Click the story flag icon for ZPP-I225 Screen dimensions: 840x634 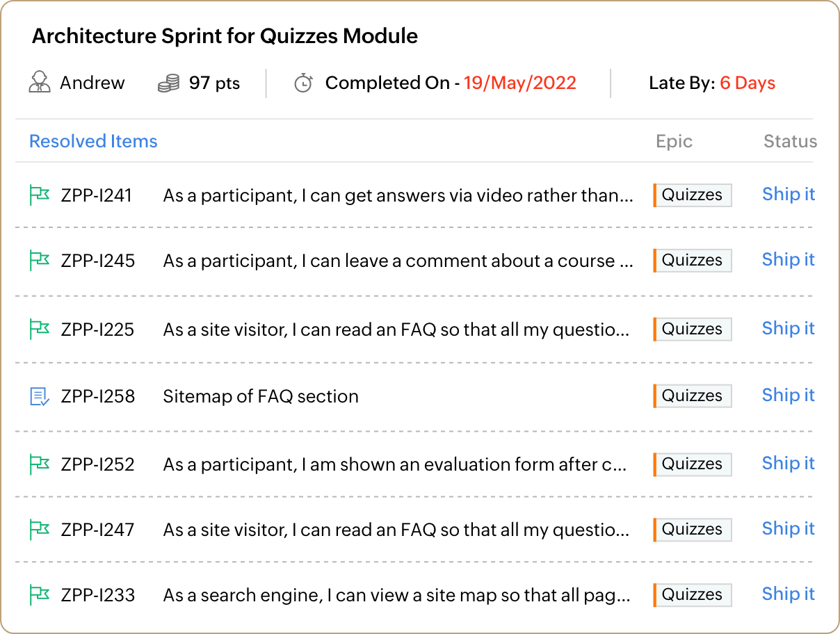pos(39,329)
